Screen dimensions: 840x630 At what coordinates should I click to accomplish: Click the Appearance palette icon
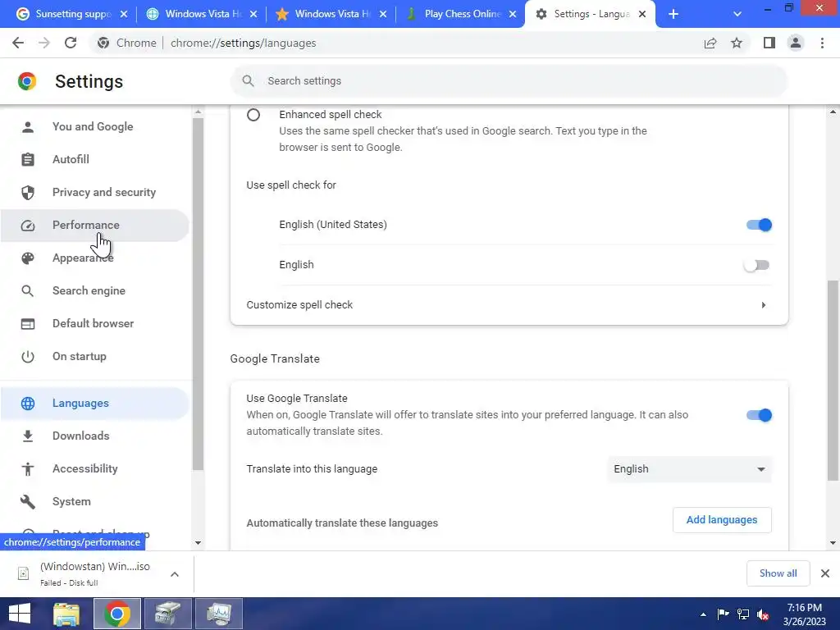click(x=28, y=258)
